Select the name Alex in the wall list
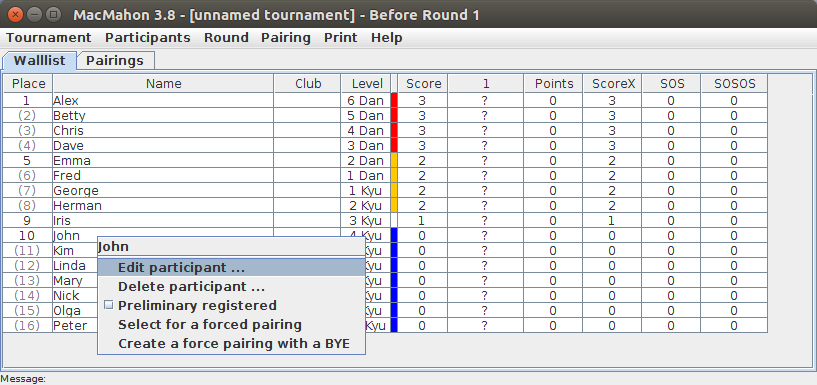Viewport: 817px width, 385px height. 66,101
